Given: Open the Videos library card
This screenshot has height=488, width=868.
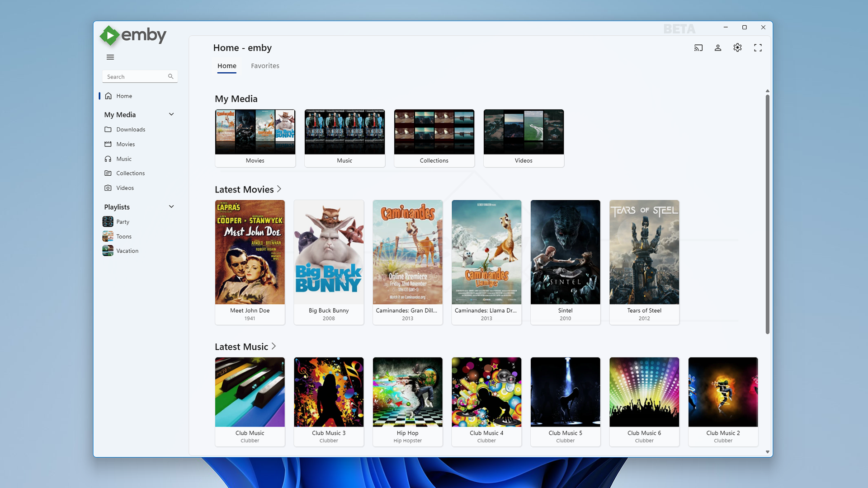Looking at the screenshot, I should tap(524, 138).
